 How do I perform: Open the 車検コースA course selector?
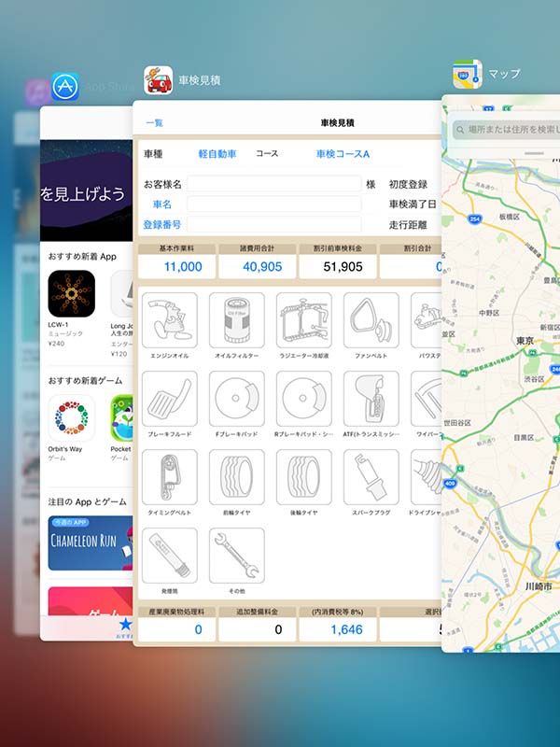[x=343, y=153]
